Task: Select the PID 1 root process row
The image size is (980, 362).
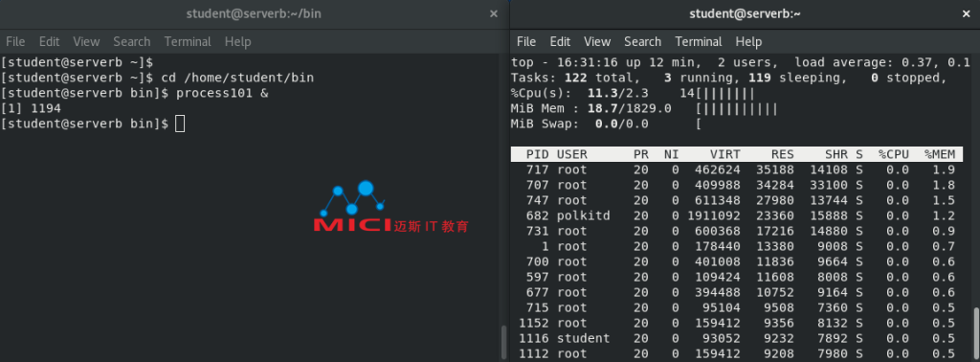Action: click(x=737, y=246)
